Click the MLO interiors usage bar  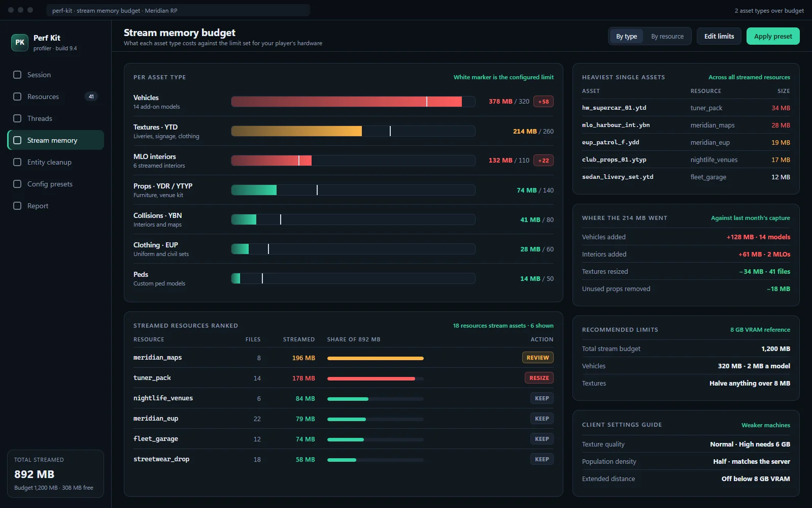point(353,161)
